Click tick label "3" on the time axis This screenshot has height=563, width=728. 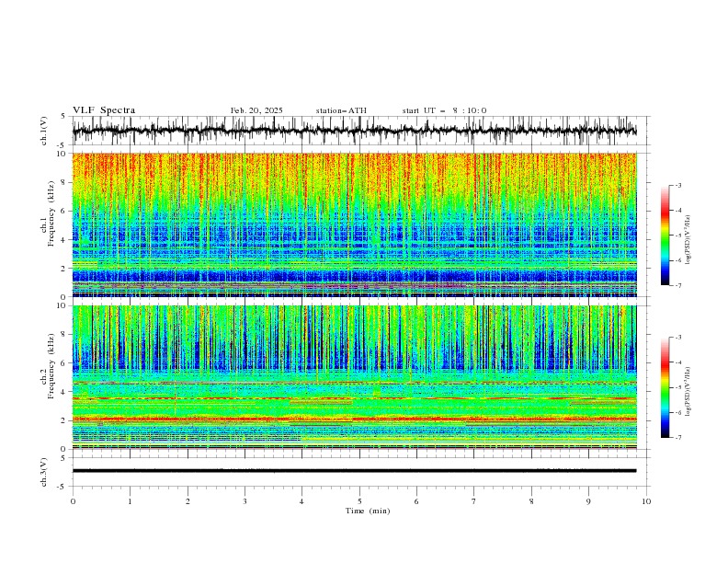pyautogui.click(x=245, y=501)
